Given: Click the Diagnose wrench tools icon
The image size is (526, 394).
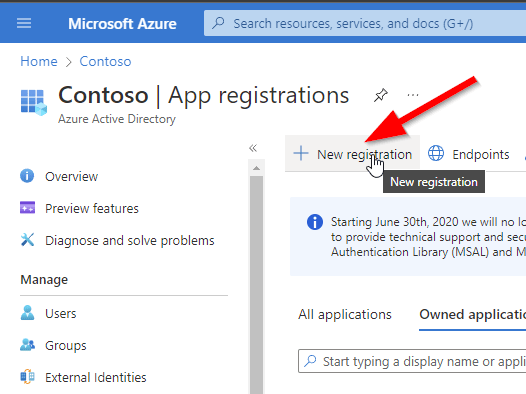Looking at the screenshot, I should tap(27, 240).
